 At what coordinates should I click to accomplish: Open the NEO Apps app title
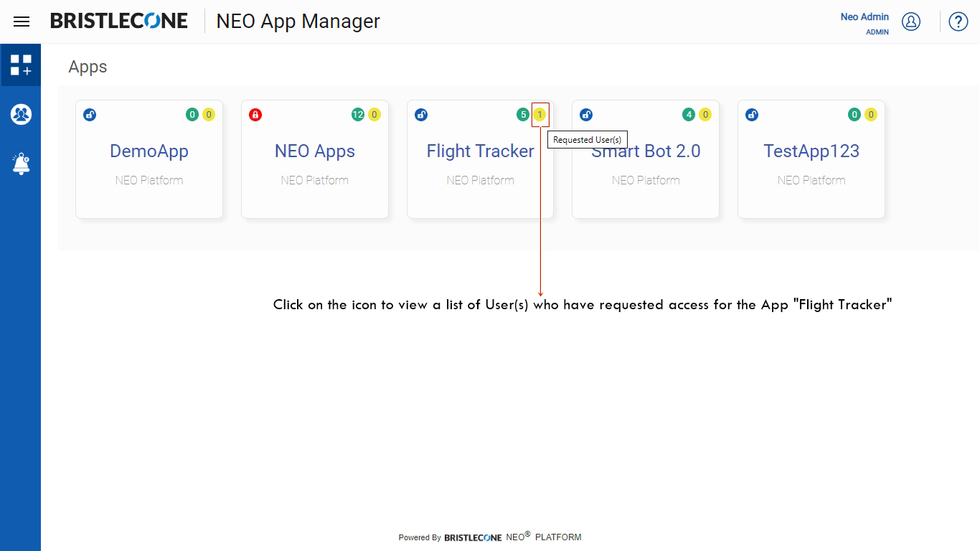point(315,151)
